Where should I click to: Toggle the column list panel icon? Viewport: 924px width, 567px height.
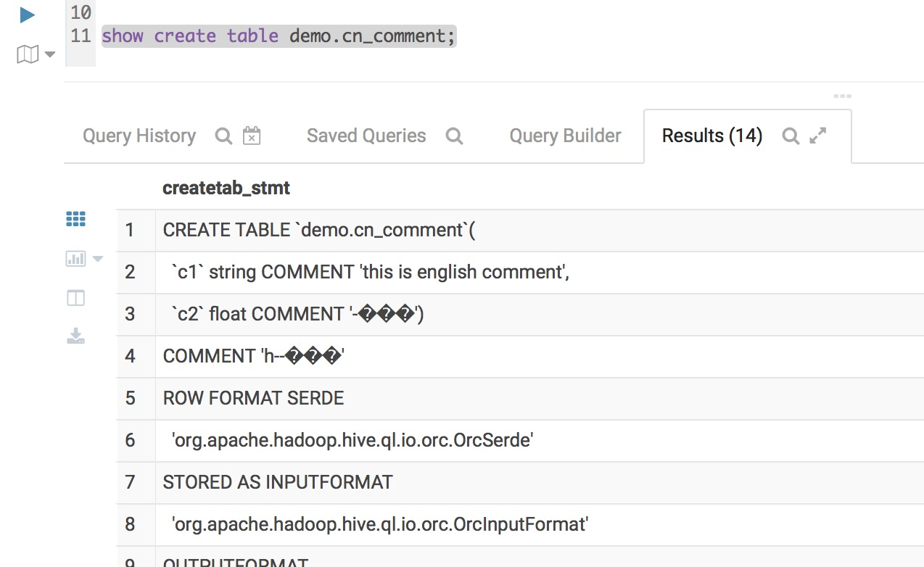[75, 298]
